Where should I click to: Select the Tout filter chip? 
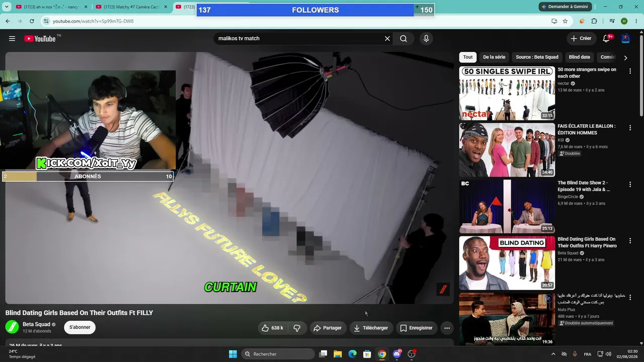[468, 57]
